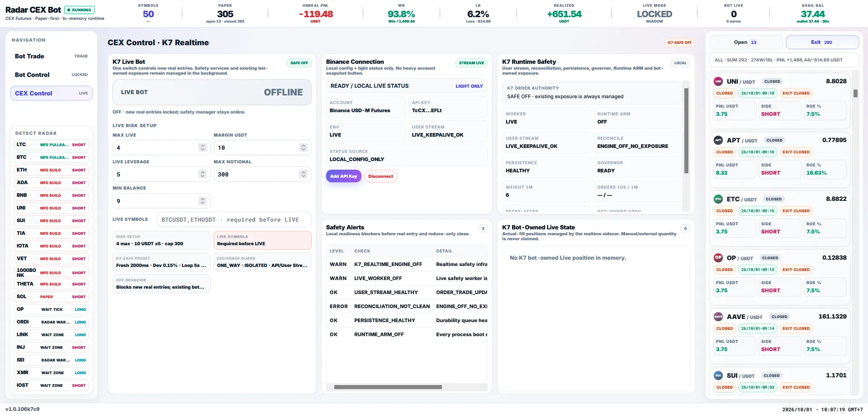Toggle the LIVE BOT offline switch

[x=212, y=92]
